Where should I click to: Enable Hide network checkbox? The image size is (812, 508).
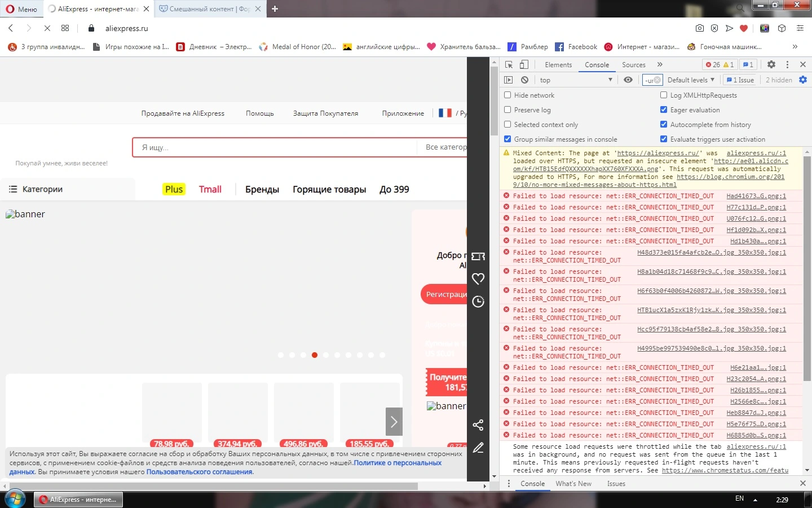(x=507, y=95)
